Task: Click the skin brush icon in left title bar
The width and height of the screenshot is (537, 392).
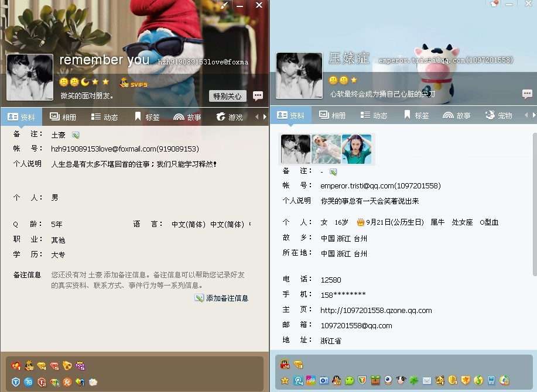Action: [x=224, y=5]
